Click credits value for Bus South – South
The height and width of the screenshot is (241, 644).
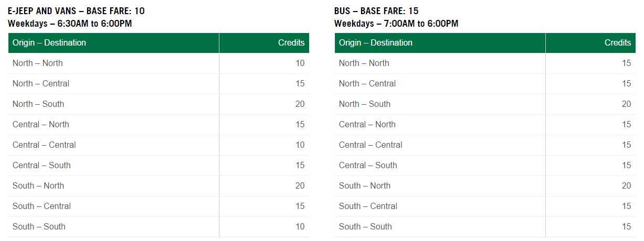(x=626, y=227)
